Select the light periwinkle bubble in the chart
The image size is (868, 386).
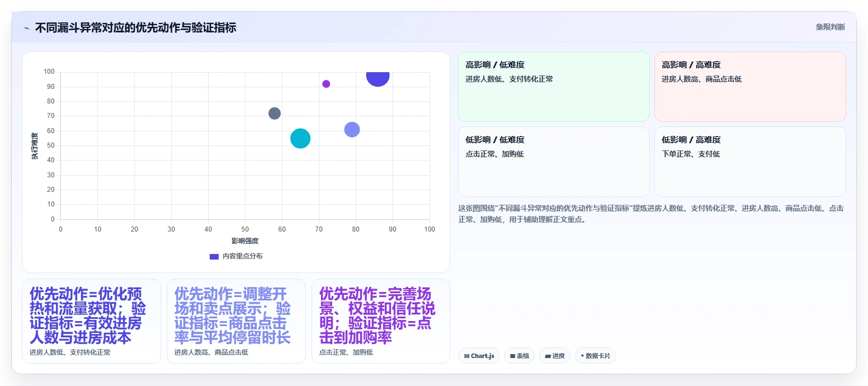[x=352, y=129]
